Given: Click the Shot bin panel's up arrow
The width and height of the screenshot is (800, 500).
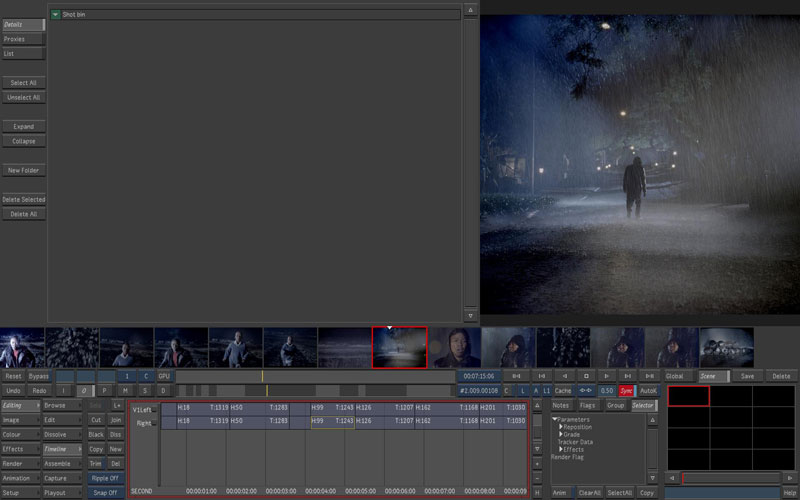Looking at the screenshot, I should click(x=470, y=10).
